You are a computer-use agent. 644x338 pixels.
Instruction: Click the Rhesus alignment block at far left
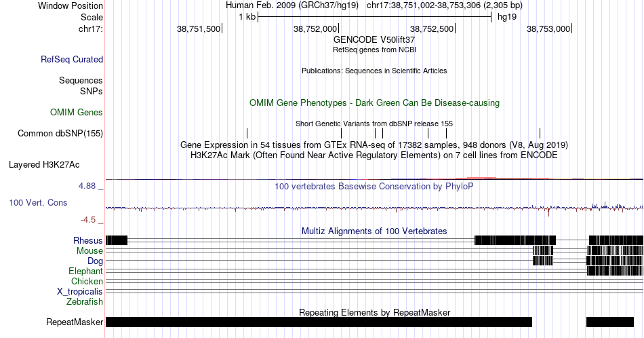tap(117, 240)
